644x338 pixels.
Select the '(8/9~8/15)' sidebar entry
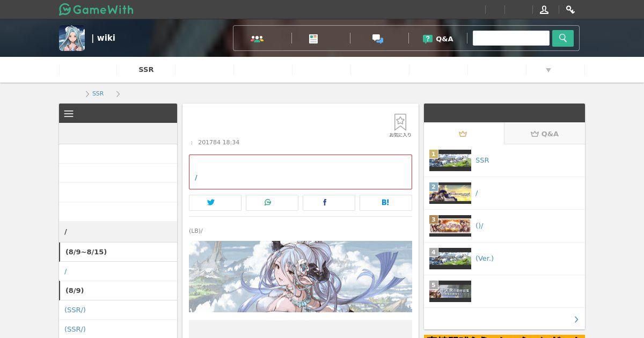click(118, 252)
